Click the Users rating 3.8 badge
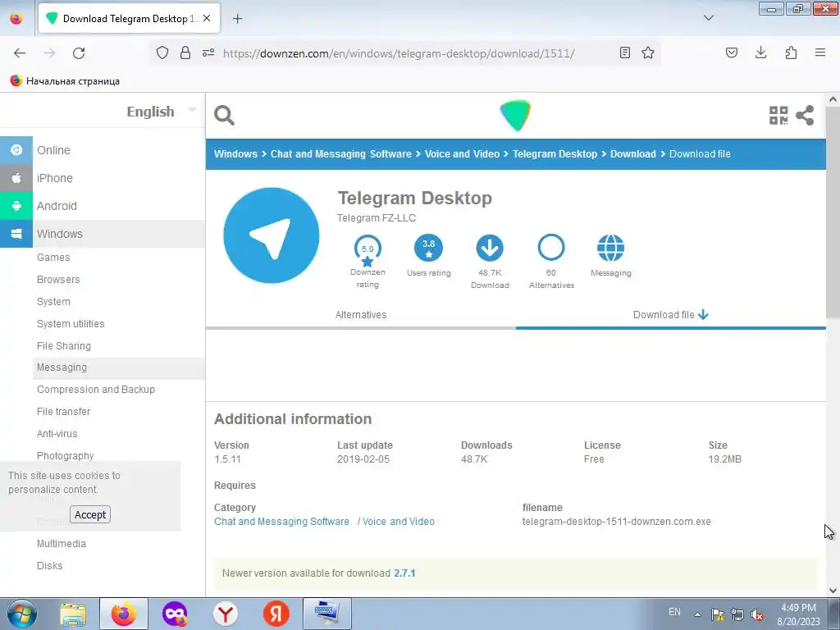 (x=428, y=248)
